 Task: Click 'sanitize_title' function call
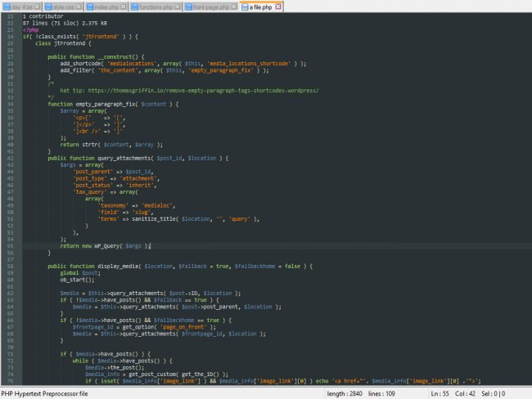tap(153, 219)
